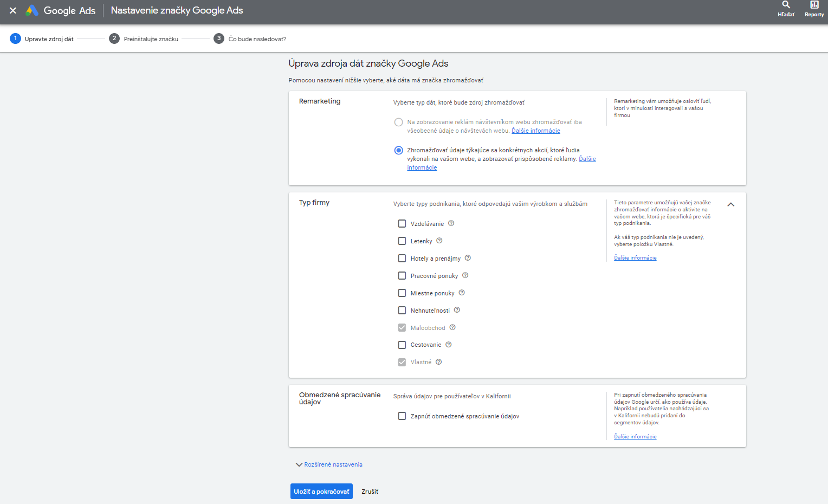Click the Nastavenie značky Google Ads header title

coord(177,10)
